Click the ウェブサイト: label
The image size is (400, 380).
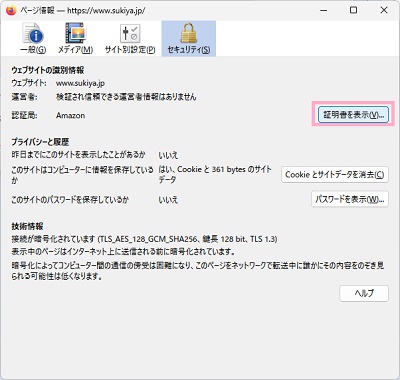tap(29, 83)
